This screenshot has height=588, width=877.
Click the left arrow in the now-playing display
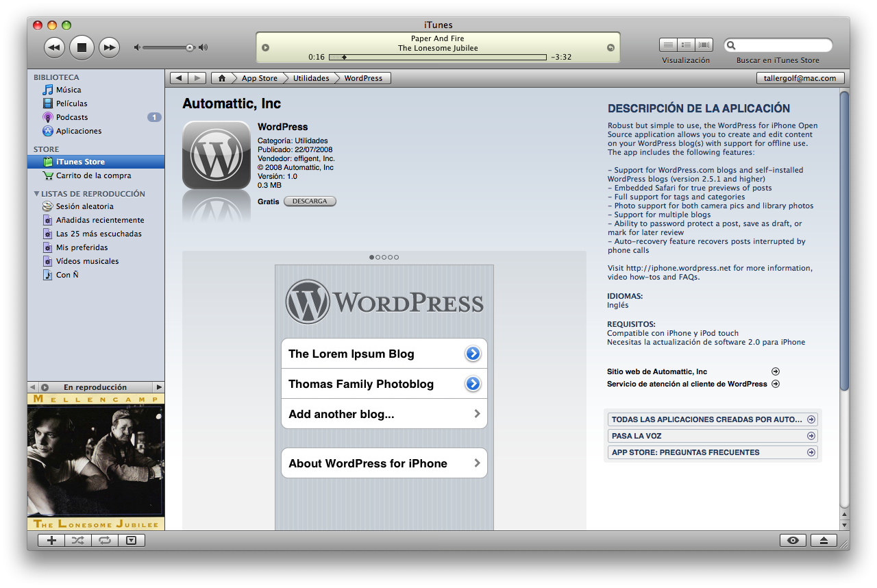[x=266, y=47]
